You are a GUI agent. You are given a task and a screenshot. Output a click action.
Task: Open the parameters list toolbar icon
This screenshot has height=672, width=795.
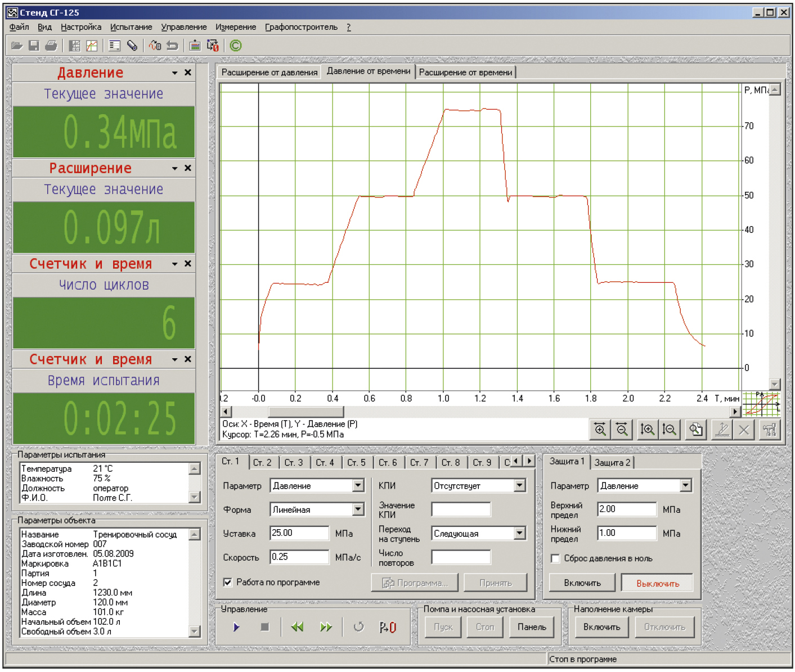(x=115, y=46)
